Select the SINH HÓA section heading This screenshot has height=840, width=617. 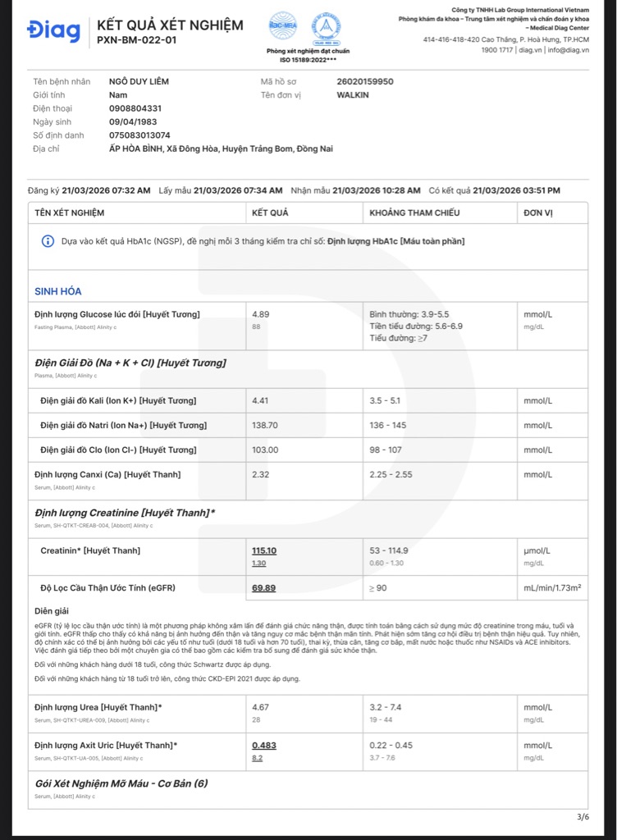point(58,291)
